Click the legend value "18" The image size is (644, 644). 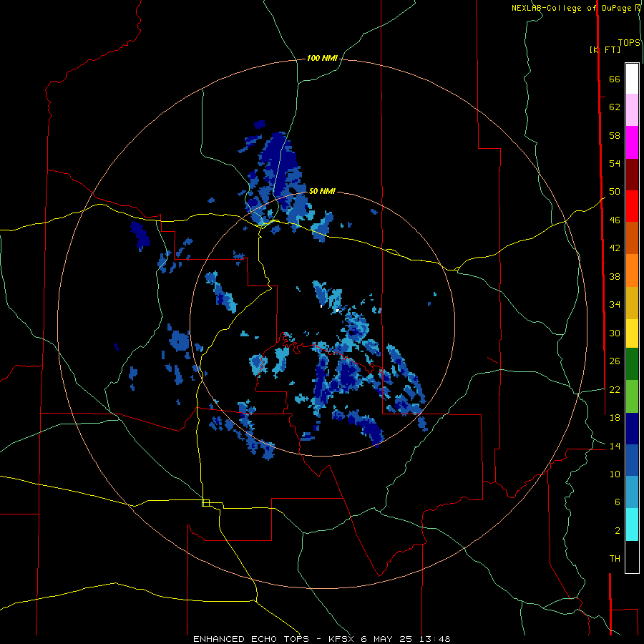(615, 418)
